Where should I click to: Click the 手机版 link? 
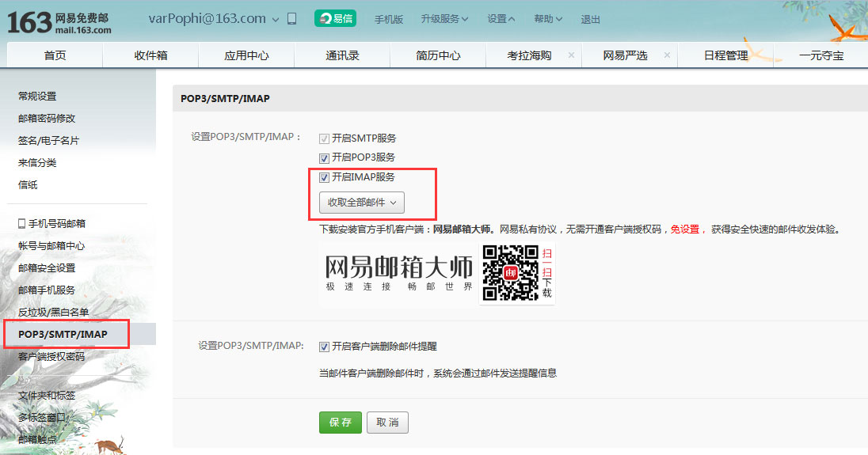(x=389, y=19)
